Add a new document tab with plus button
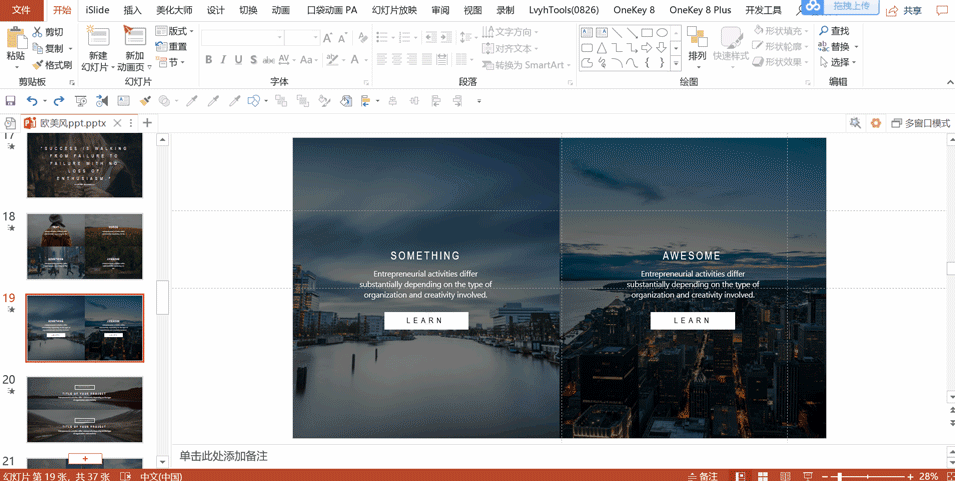Image resolution: width=955 pixels, height=481 pixels. 147,123
